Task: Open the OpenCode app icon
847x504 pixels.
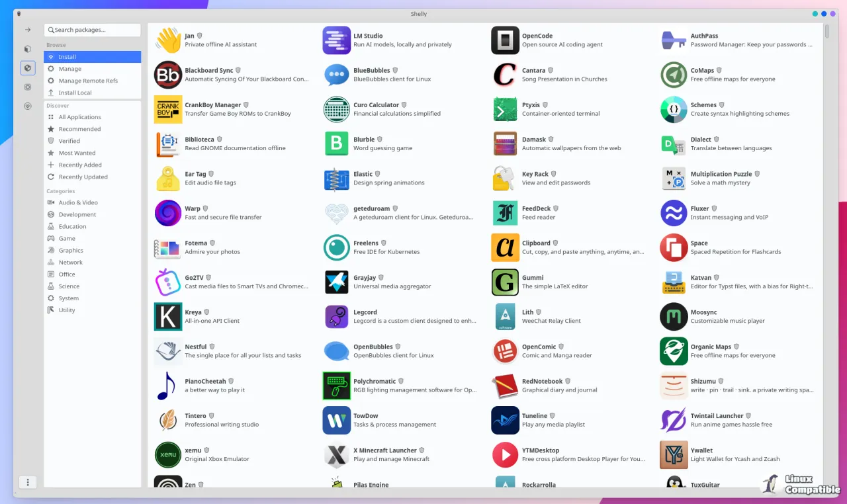Action: [505, 40]
